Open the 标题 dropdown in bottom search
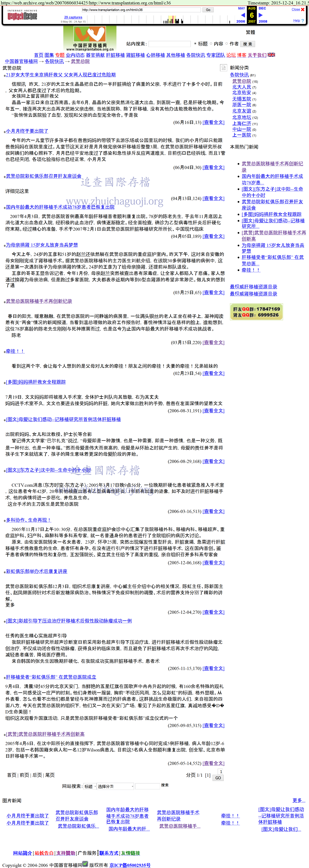The image size is (309, 868). (x=90, y=786)
